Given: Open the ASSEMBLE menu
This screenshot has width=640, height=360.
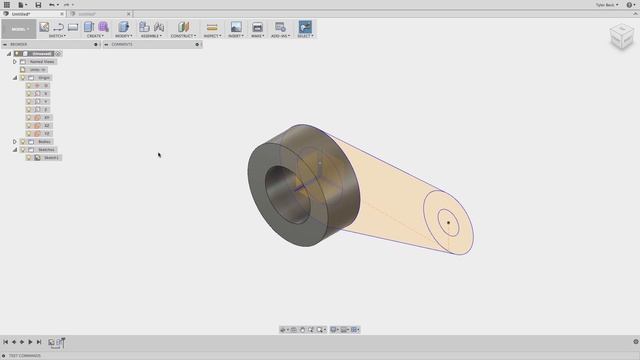Looking at the screenshot, I should coord(151,36).
